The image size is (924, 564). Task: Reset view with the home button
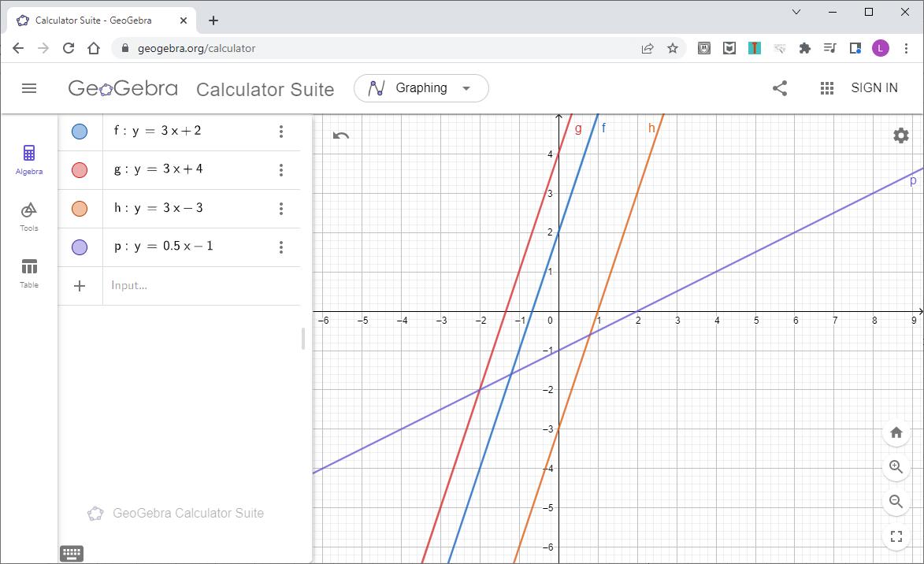click(x=896, y=432)
